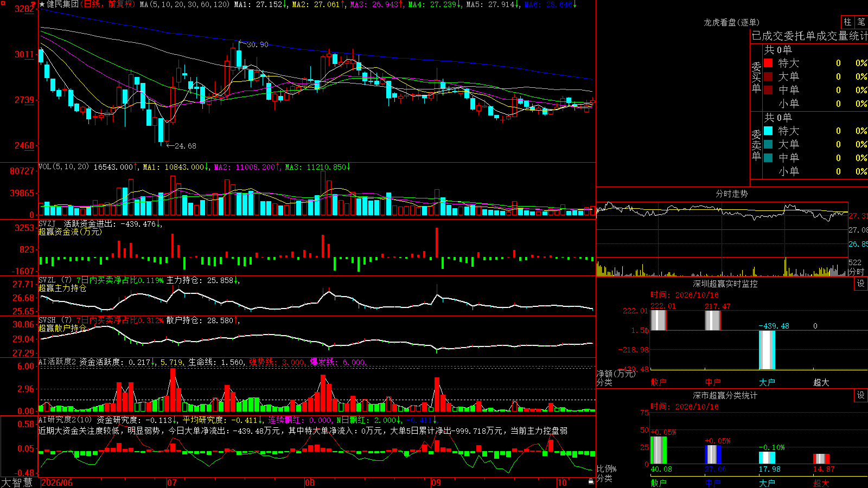Click the favorite star beside 健民集团
Viewport: 868px width, 488px height.
pyautogui.click(x=42, y=4)
